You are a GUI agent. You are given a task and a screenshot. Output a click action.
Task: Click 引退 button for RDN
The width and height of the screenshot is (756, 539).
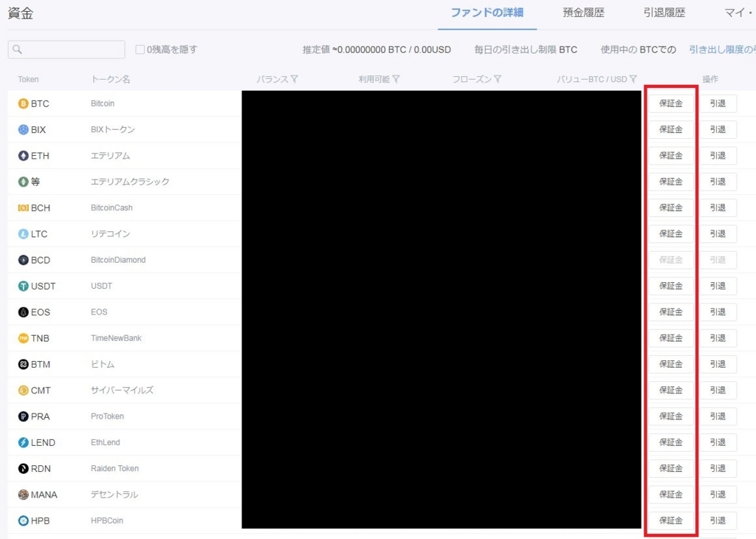point(718,468)
